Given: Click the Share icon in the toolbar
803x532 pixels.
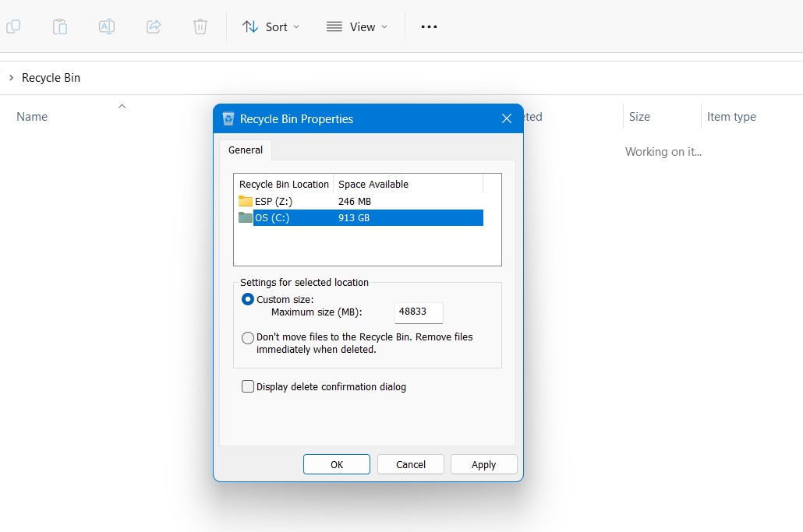Looking at the screenshot, I should (x=154, y=26).
